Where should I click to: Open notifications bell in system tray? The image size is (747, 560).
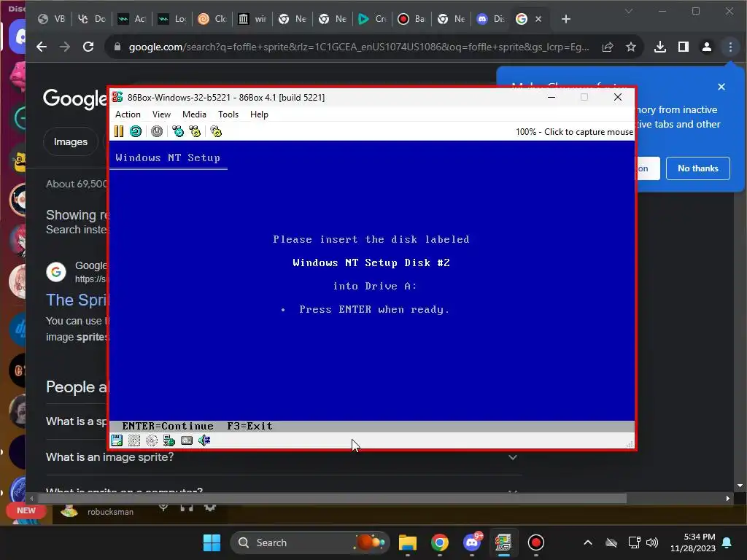pos(727,542)
